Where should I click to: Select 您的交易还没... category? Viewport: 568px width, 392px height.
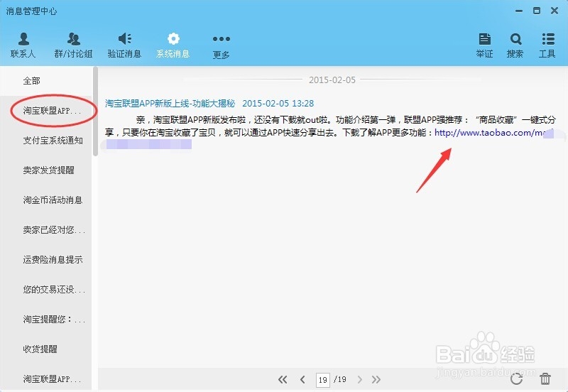[46, 290]
